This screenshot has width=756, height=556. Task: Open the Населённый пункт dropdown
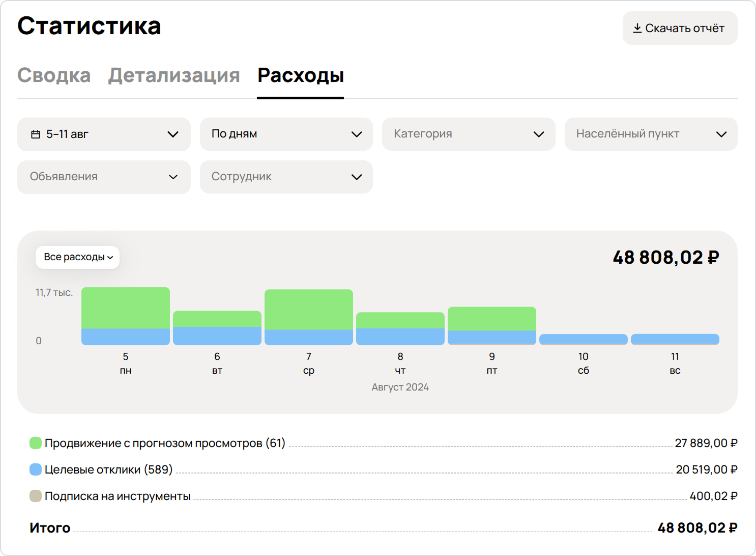coord(651,134)
